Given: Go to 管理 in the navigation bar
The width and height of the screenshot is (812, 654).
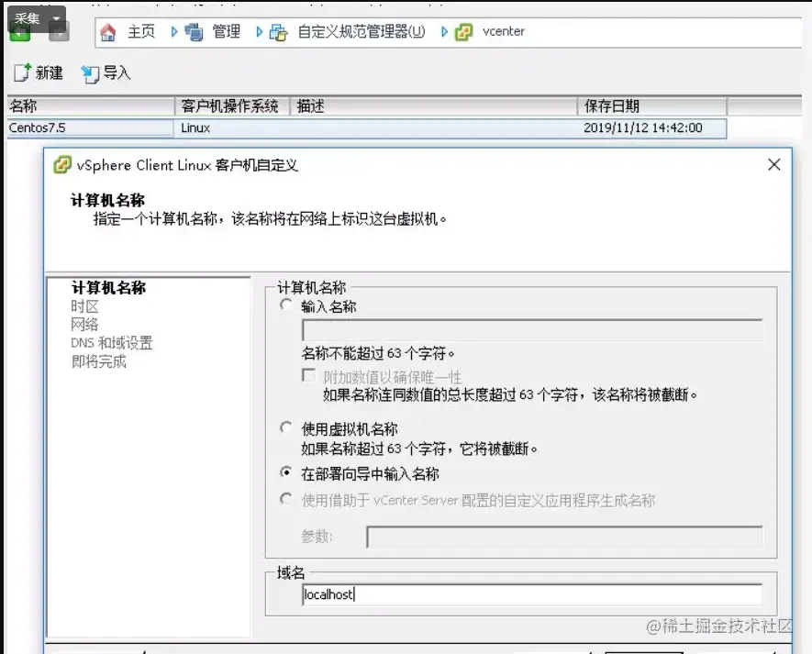Looking at the screenshot, I should tap(227, 31).
